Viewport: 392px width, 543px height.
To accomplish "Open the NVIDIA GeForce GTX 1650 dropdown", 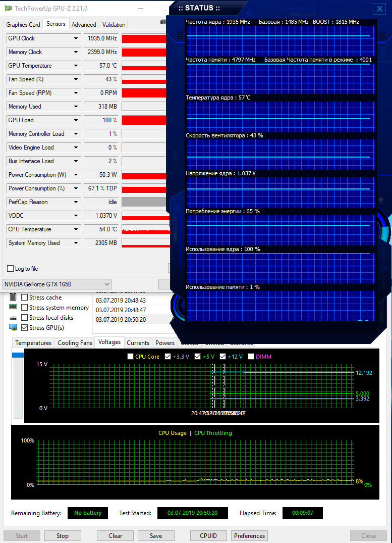I will [x=57, y=284].
